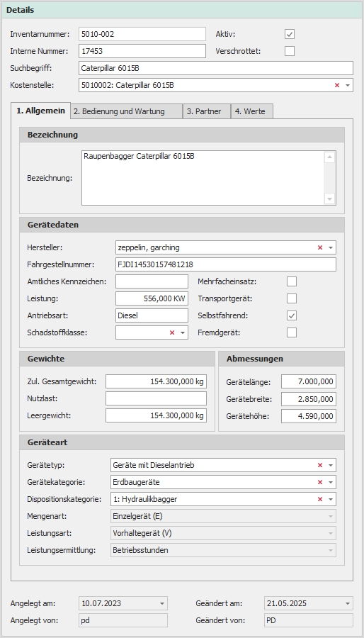
Task: Click the Fahrgestellnummer input field
Action: [x=226, y=264]
